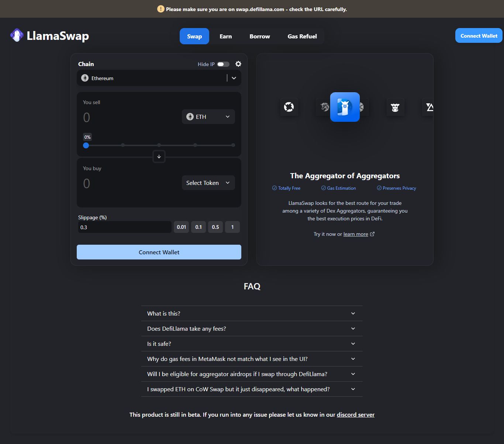Click the LlamaSwap title text
The image size is (504, 444).
click(x=58, y=36)
